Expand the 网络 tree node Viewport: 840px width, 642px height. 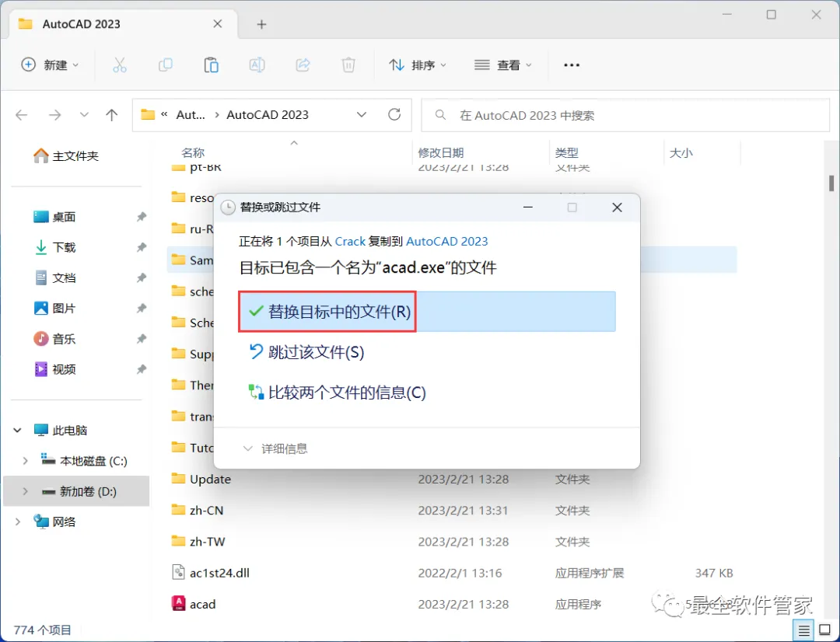tap(18, 522)
